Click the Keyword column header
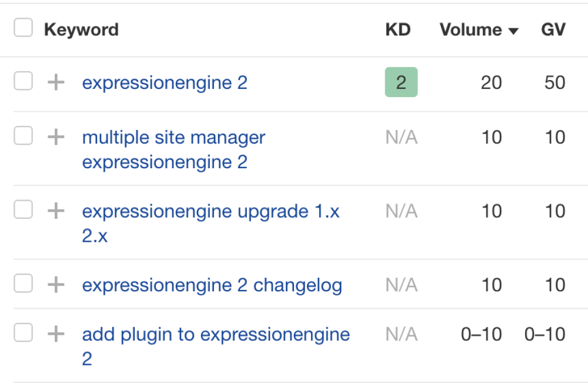The width and height of the screenshot is (588, 383). click(x=81, y=29)
